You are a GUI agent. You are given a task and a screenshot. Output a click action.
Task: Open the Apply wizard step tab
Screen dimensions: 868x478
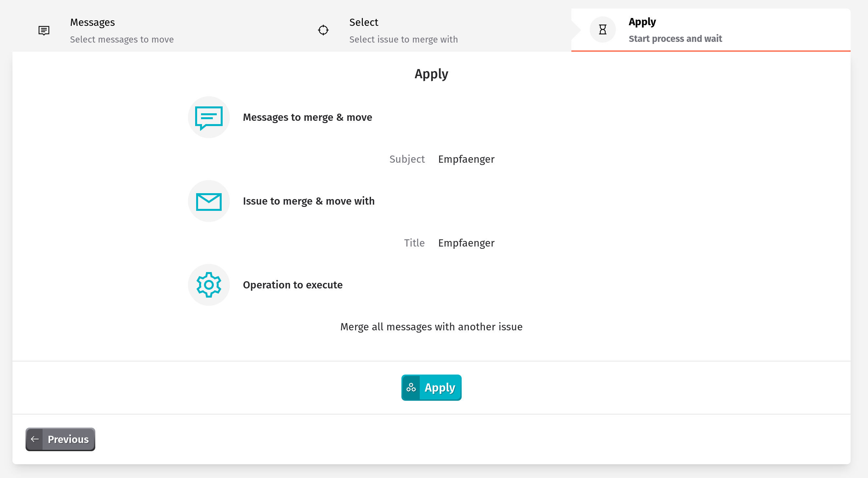pyautogui.click(x=711, y=30)
